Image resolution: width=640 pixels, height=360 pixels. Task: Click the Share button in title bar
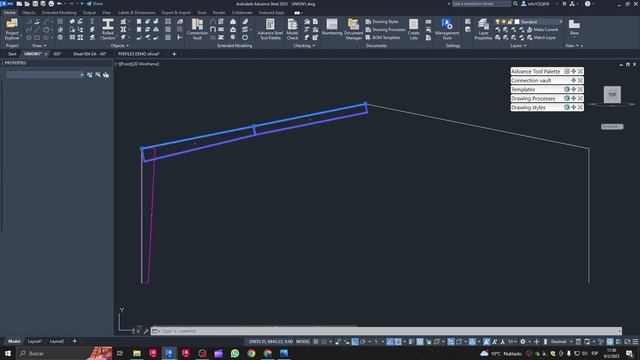[95, 4]
